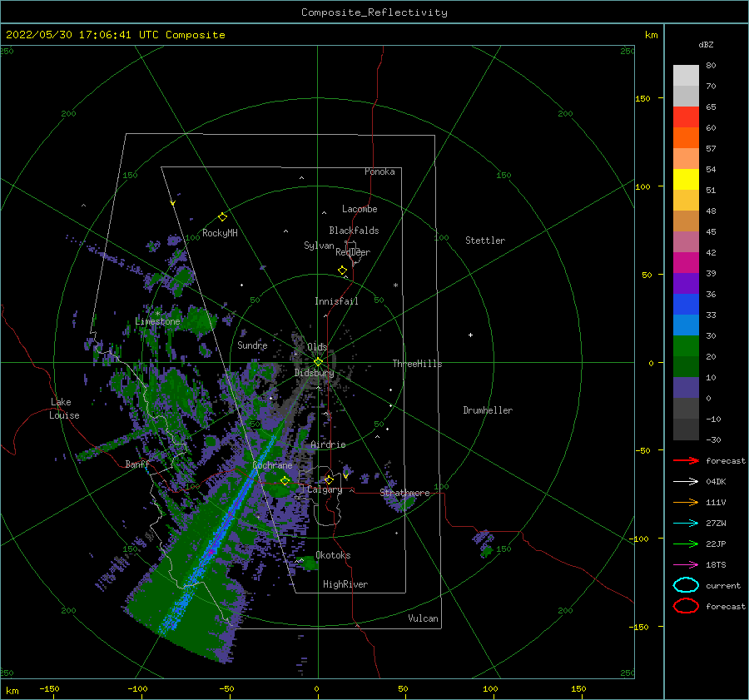Click the Didsbury town label

[315, 373]
